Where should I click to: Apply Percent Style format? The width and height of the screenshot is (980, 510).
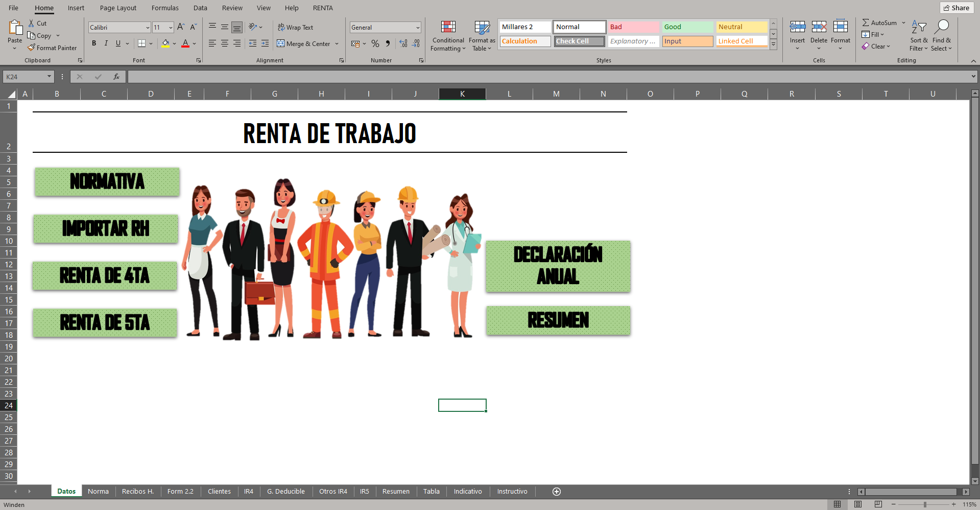point(375,43)
